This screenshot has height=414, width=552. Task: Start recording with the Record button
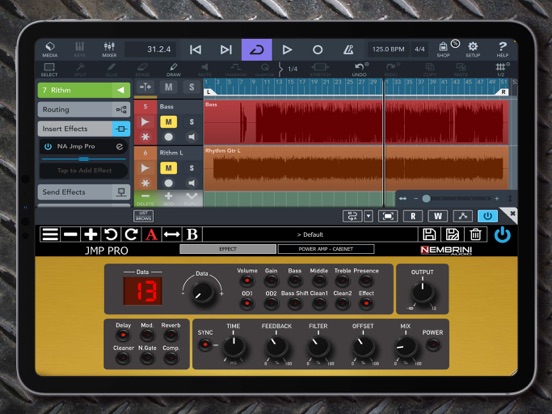[x=318, y=50]
